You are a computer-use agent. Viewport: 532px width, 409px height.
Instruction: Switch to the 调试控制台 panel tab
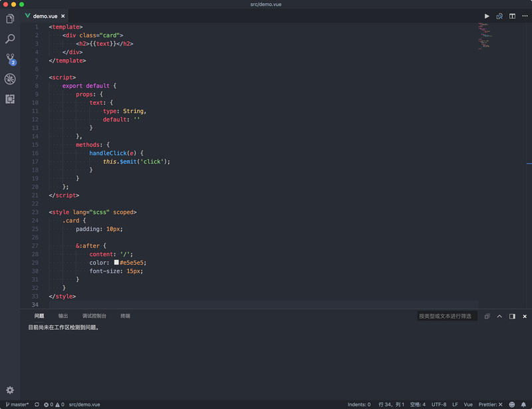click(94, 316)
